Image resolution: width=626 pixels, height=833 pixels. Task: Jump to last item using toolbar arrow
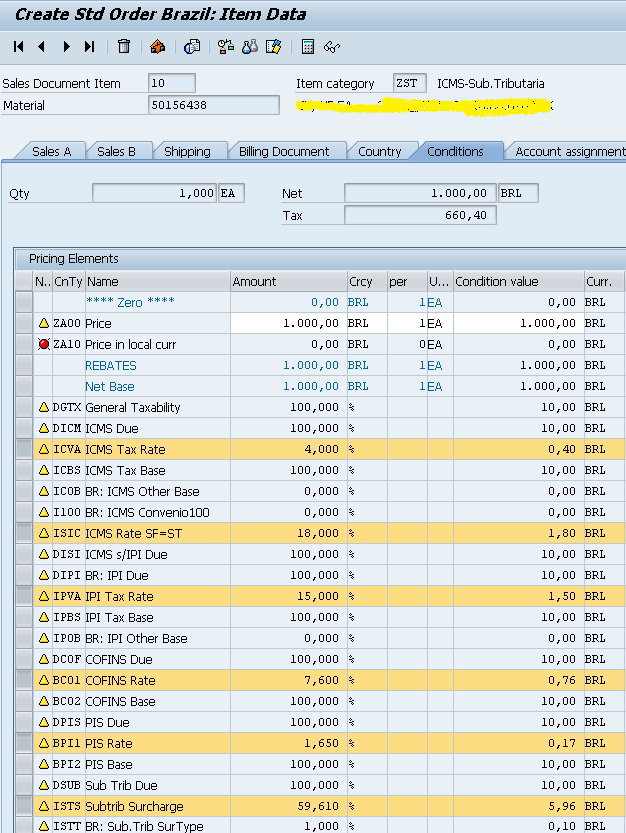click(89, 46)
